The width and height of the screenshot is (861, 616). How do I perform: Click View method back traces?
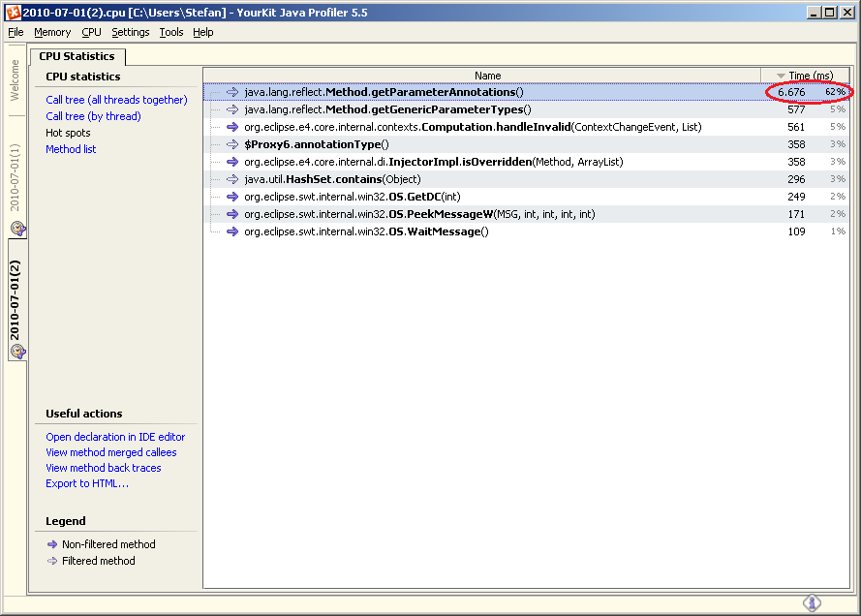[104, 468]
